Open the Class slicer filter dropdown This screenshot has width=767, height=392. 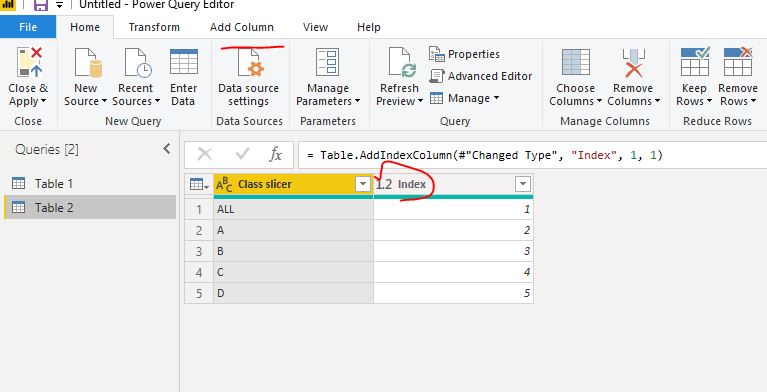point(363,184)
